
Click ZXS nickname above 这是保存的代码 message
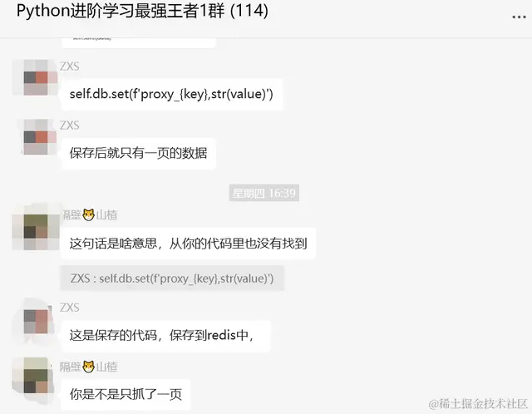(x=70, y=308)
